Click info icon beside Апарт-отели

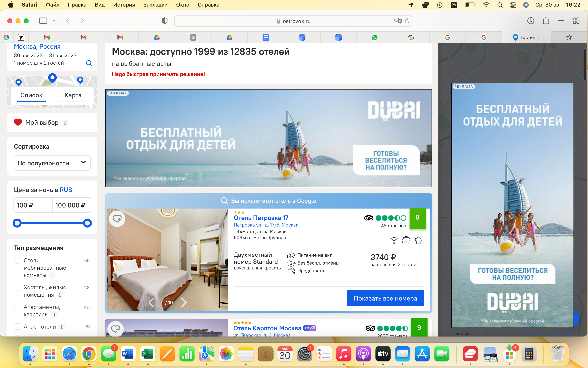(61, 327)
